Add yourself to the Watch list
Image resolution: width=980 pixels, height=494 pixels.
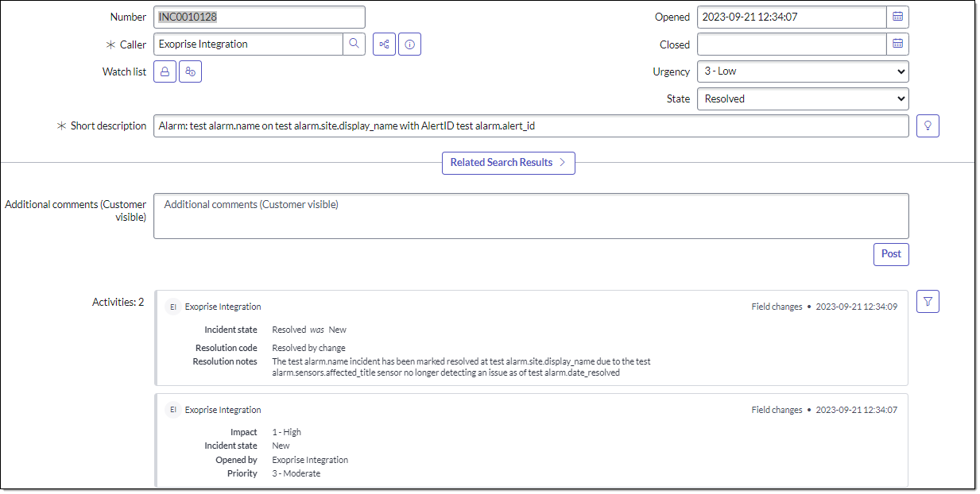click(x=190, y=71)
